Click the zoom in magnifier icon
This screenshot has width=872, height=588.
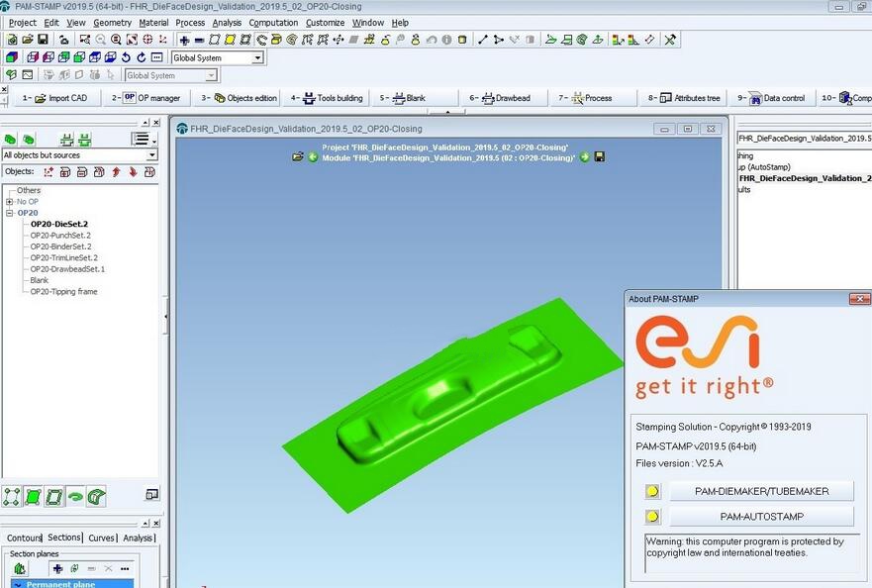point(116,40)
